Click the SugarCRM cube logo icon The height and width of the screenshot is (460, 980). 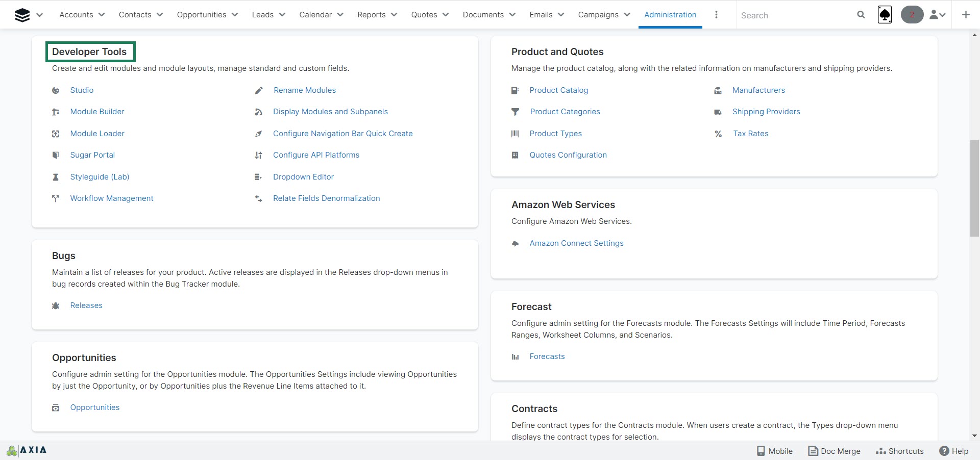pyautogui.click(x=22, y=15)
